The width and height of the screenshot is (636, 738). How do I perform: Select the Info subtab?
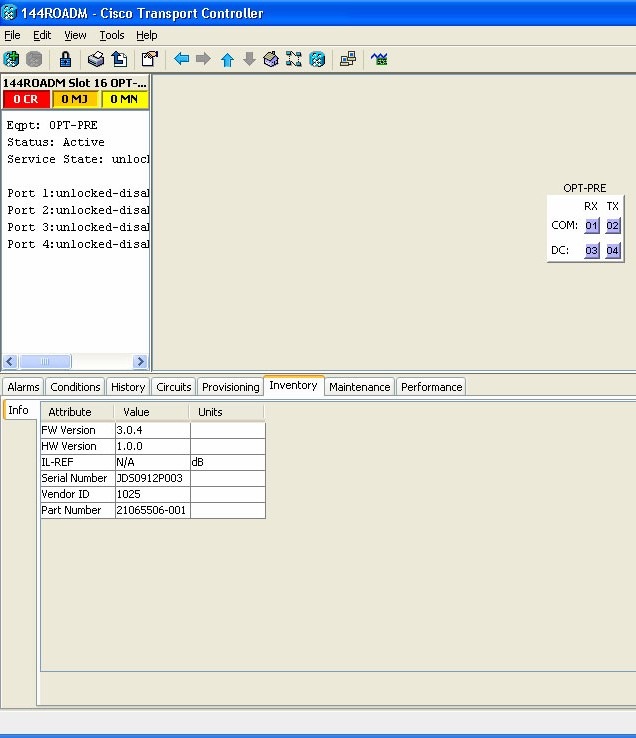(x=19, y=410)
